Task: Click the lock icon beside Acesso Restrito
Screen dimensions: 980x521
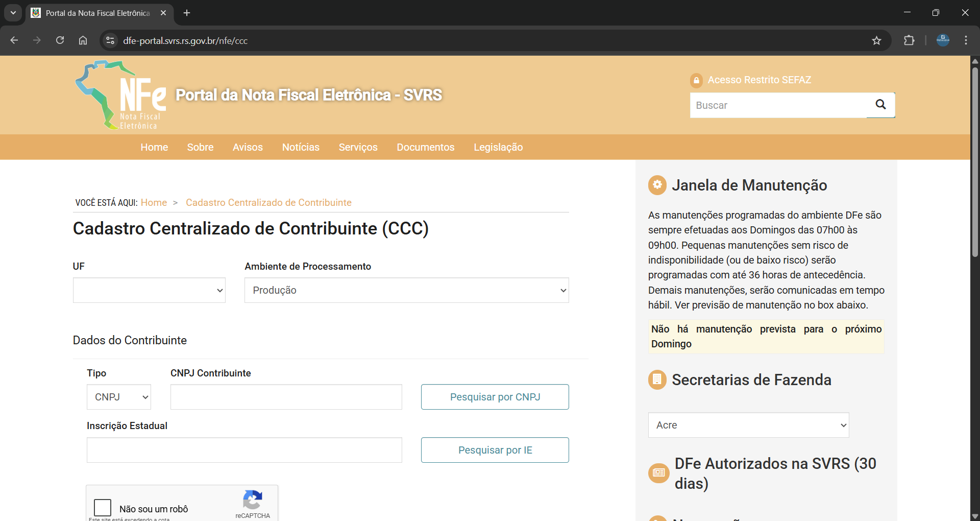Action: tap(696, 80)
